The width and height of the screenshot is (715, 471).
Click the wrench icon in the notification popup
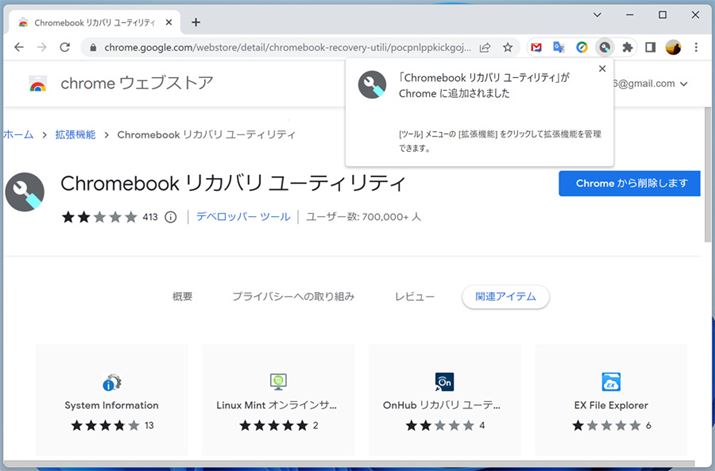coord(372,84)
